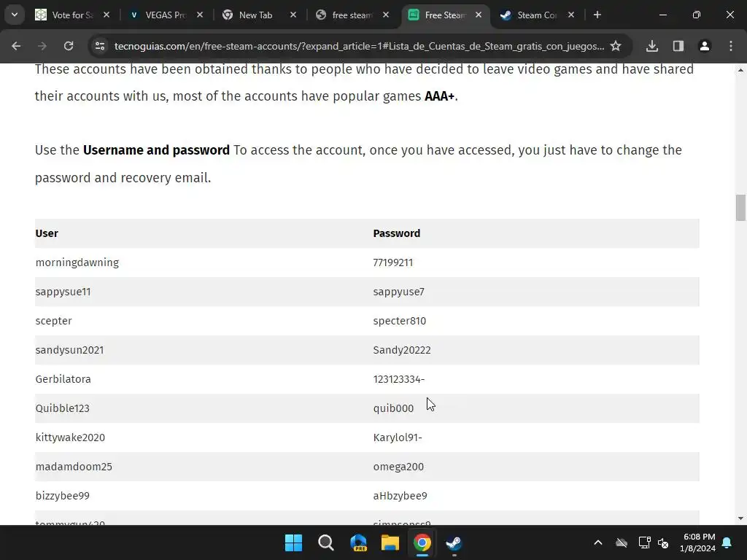Open Windows Start menu

293,542
